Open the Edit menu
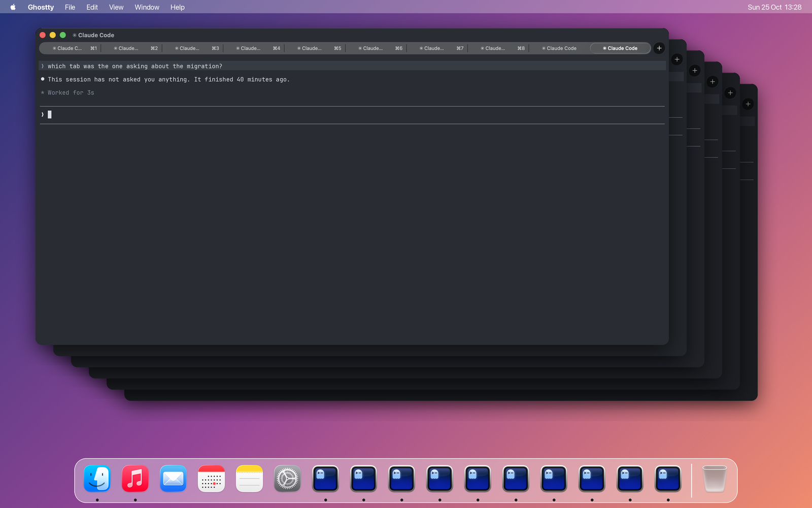This screenshot has width=812, height=508. 92,7
